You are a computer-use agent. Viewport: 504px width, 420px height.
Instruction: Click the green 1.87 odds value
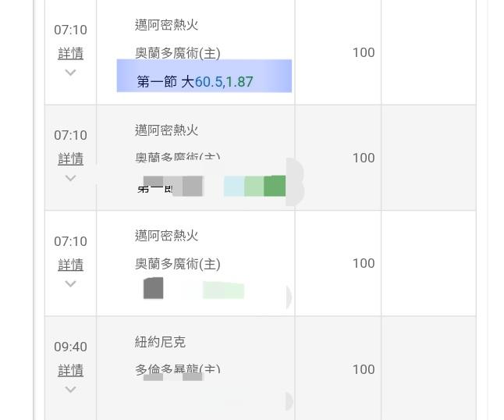click(240, 82)
